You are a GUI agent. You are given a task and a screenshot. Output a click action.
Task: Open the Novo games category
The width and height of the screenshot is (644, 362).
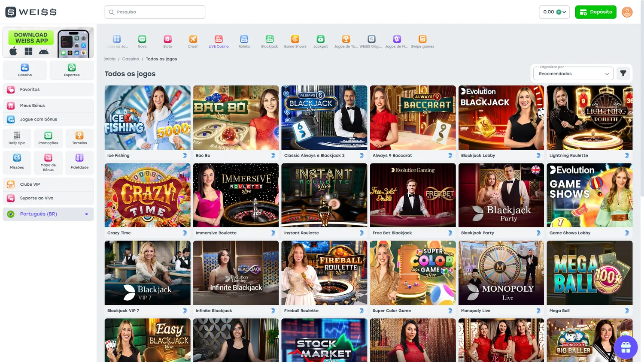point(142,41)
